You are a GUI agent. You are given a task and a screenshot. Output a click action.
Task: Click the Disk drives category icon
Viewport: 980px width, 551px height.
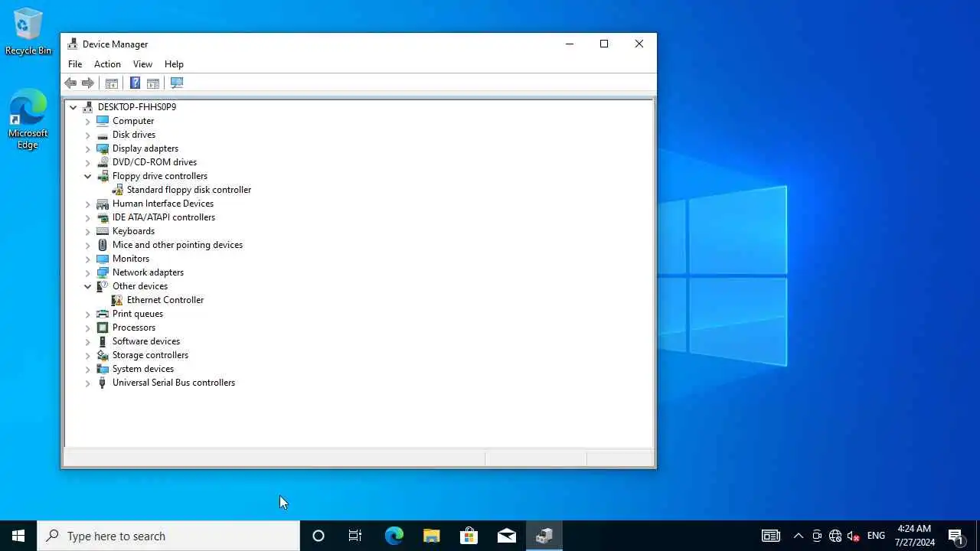pos(103,135)
